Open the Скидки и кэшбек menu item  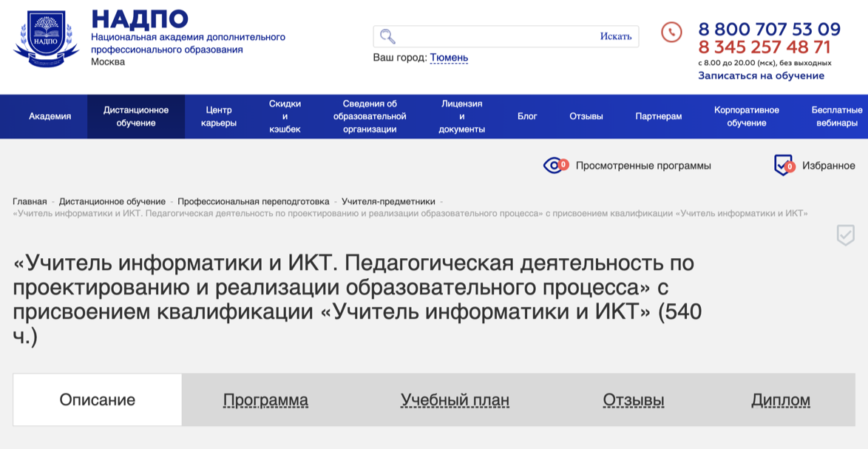pos(285,116)
